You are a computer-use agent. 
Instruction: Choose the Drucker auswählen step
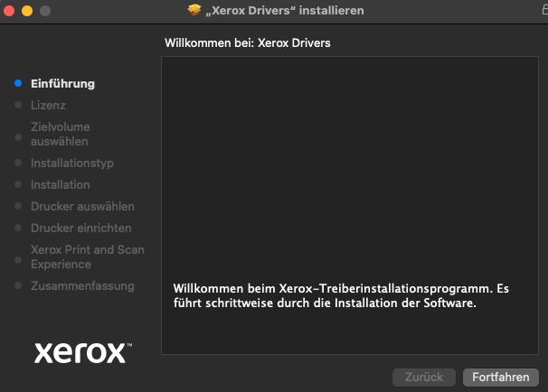82,207
